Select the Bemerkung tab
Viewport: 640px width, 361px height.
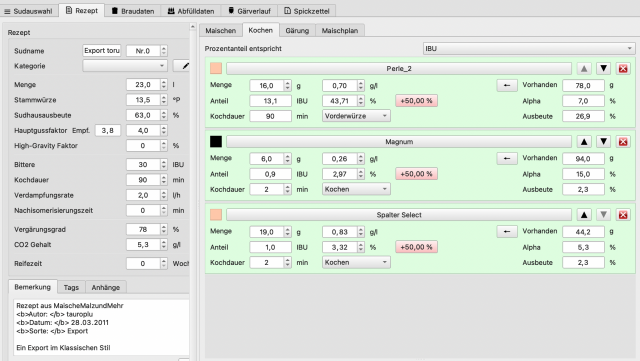(33, 287)
